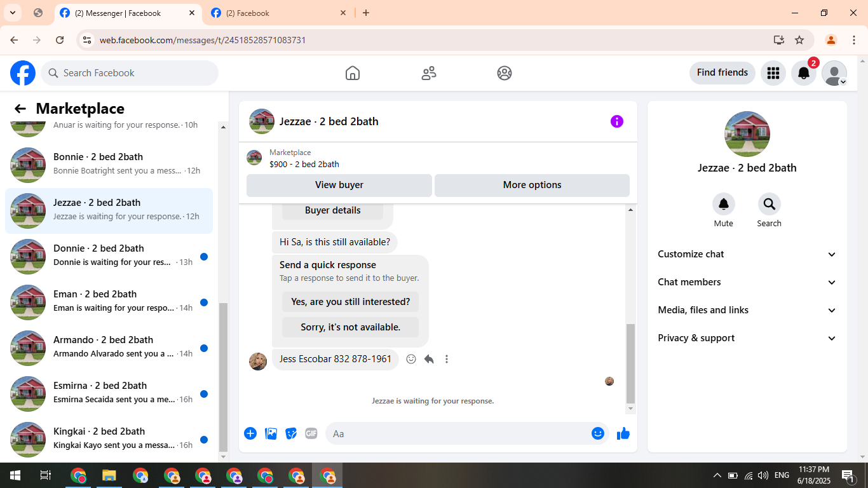This screenshot has width=868, height=488.
Task: Send a thumbs-up like
Action: click(x=623, y=433)
